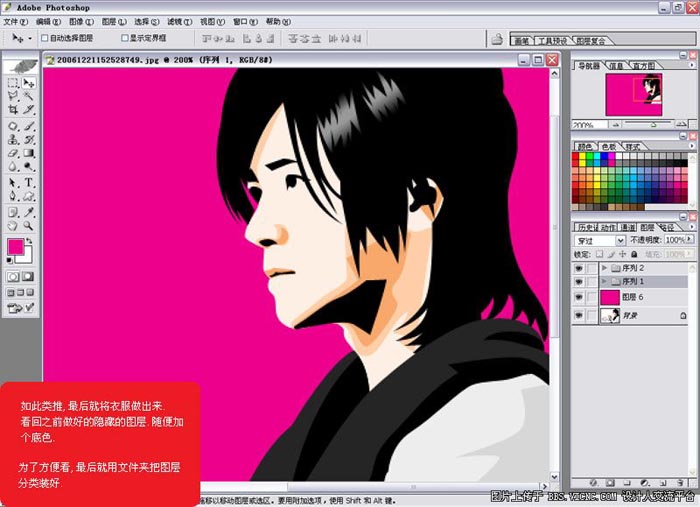Expand the 序列 1 layer group

[x=604, y=283]
